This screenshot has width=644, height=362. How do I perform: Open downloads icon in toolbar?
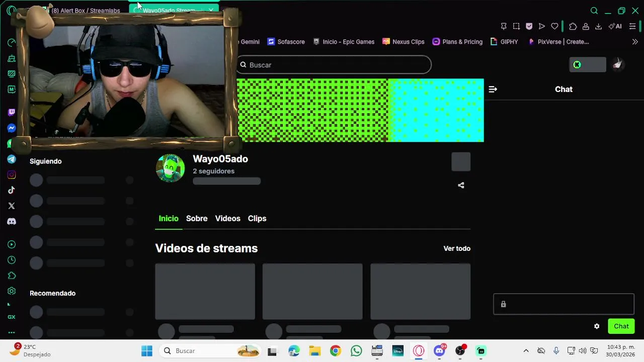(x=598, y=26)
